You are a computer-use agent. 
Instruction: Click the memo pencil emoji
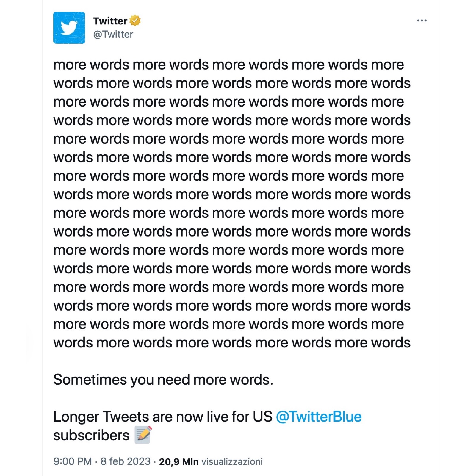pyautogui.click(x=143, y=435)
